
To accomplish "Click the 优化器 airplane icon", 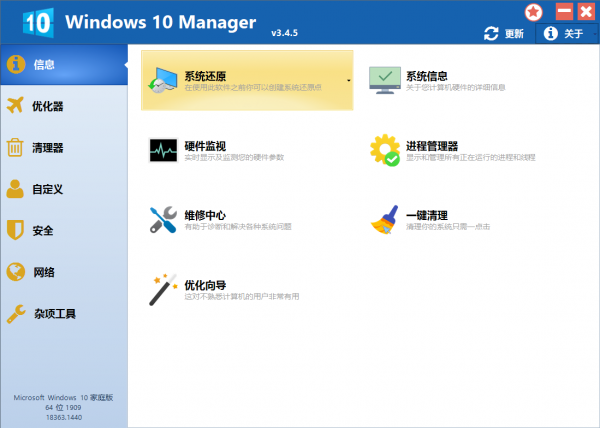I will tap(15, 105).
